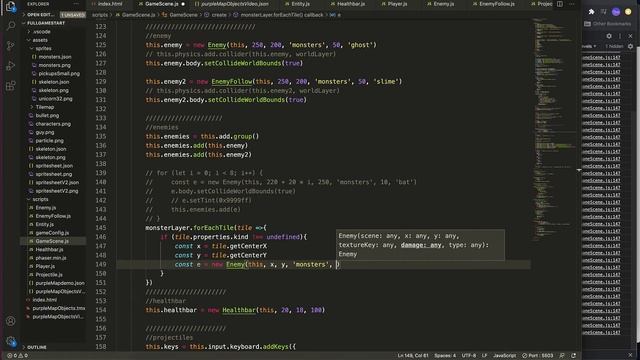
Task: Click the purple browser profile avatar
Action: (x=616, y=12)
